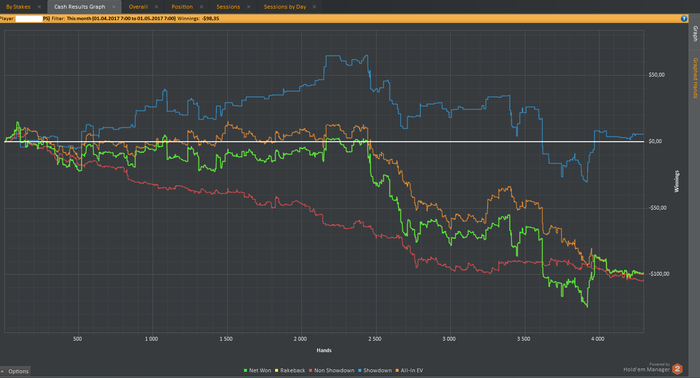Click the 2 000 hands axis tick
Image resolution: width=700 pixels, height=378 pixels.
click(x=300, y=339)
